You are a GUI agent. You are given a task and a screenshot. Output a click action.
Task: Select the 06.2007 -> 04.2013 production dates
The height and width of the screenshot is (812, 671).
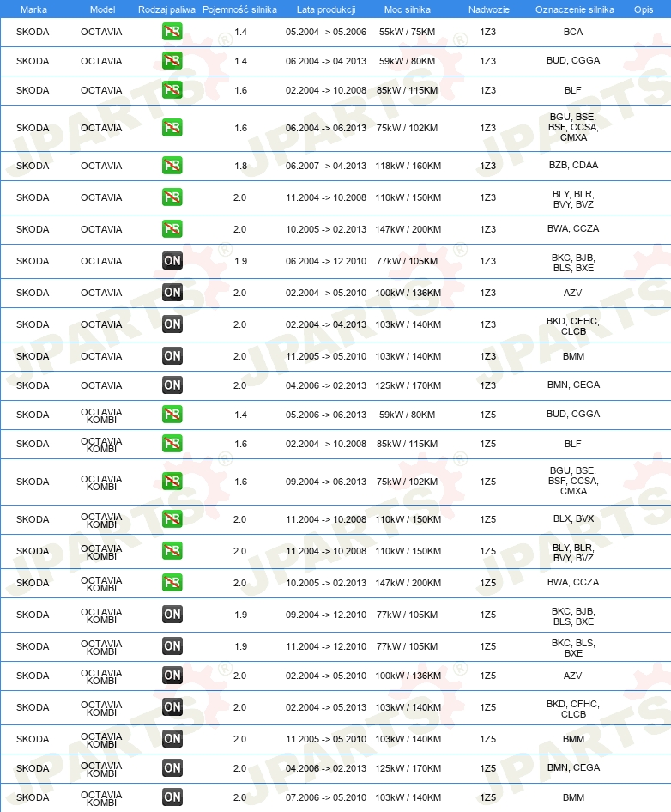(x=326, y=166)
